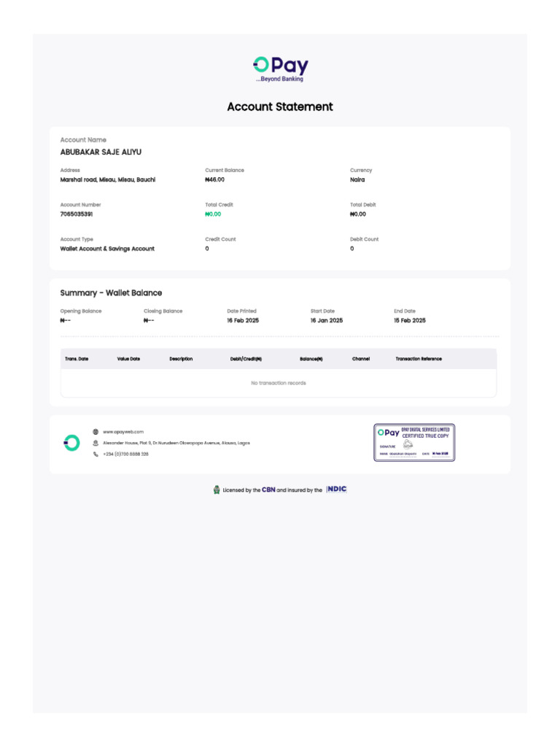This screenshot has height=747, width=560.
Task: Click the globe icon beside the website
Action: coord(96,432)
